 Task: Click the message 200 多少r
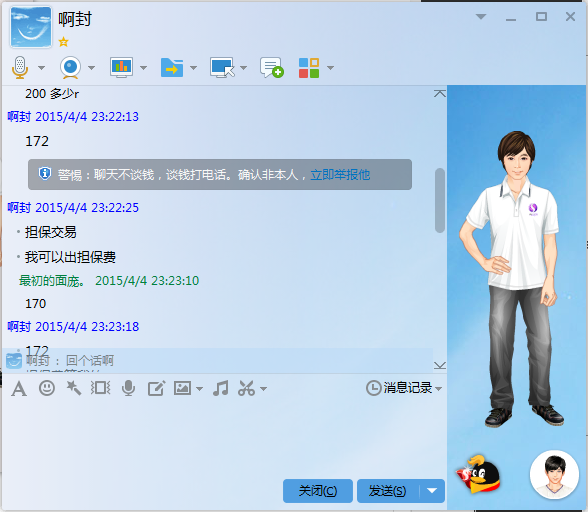(x=52, y=93)
